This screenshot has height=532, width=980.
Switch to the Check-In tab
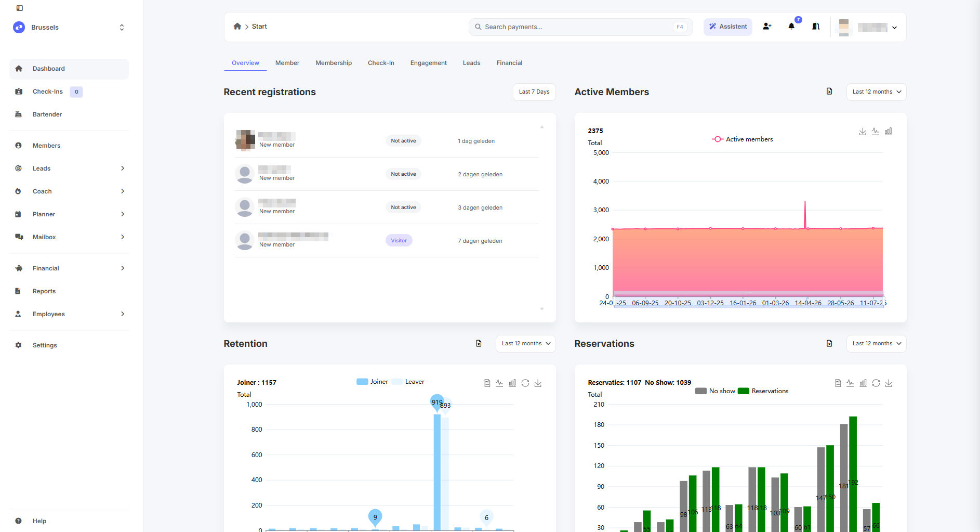pyautogui.click(x=381, y=63)
